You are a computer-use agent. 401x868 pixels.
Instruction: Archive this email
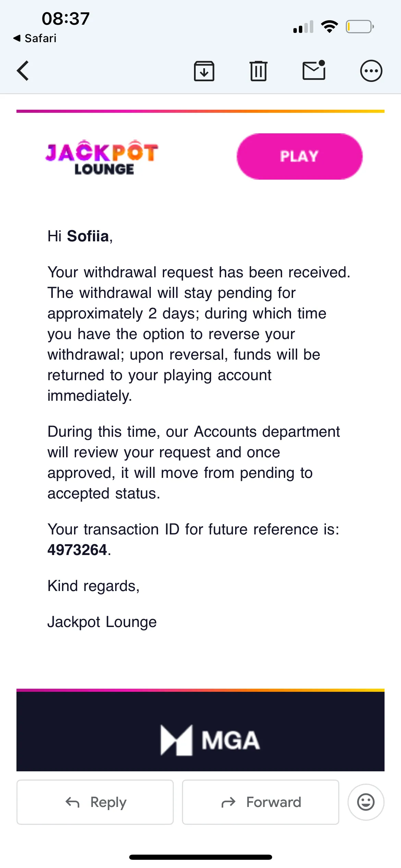click(204, 71)
